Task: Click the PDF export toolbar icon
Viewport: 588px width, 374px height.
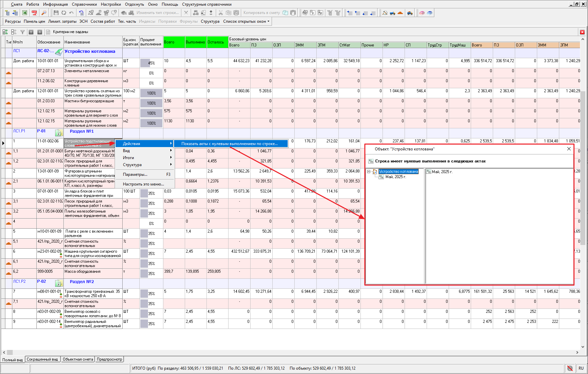Action: pos(34,13)
